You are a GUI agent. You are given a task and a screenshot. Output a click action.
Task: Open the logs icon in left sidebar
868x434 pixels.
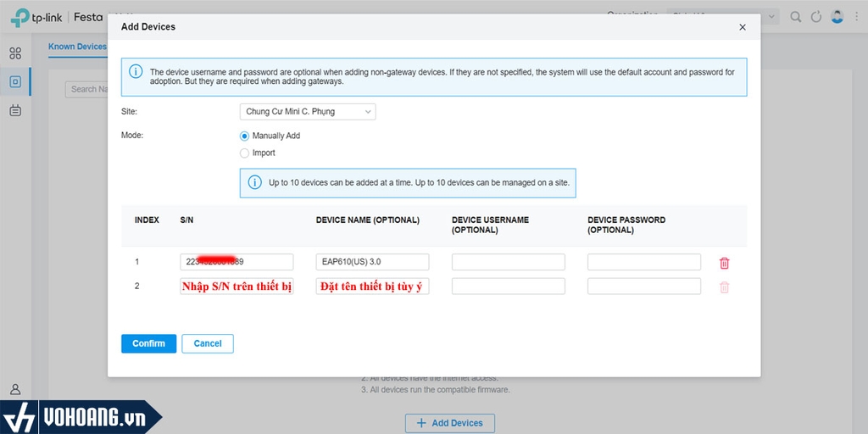15,111
